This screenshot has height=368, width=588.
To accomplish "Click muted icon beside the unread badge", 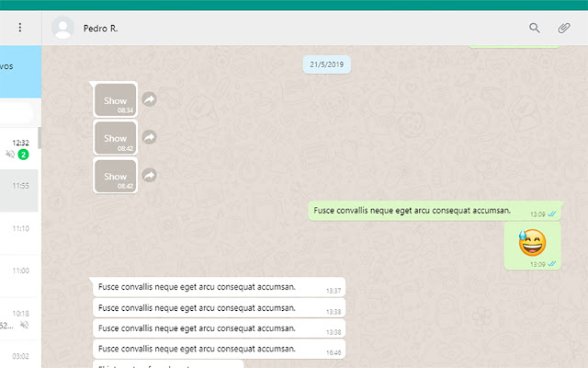I will tap(10, 154).
